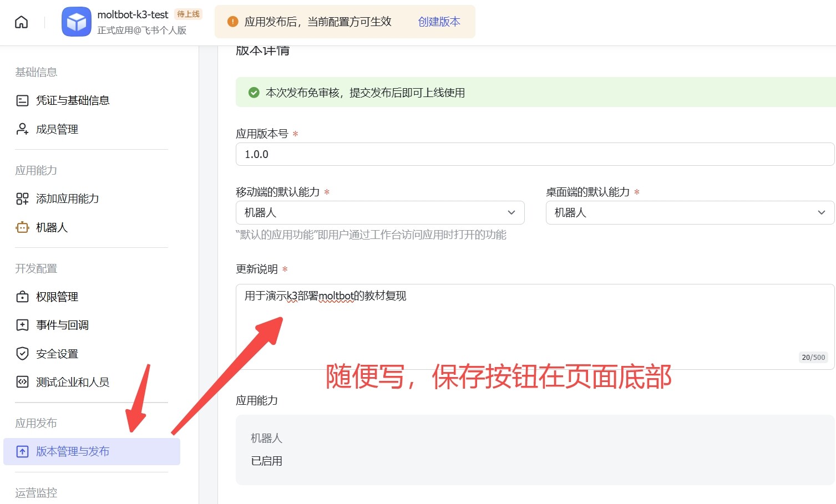This screenshot has width=836, height=504.
Task: Click the moltbot-k3-test blue cube app icon
Action: pos(76,22)
